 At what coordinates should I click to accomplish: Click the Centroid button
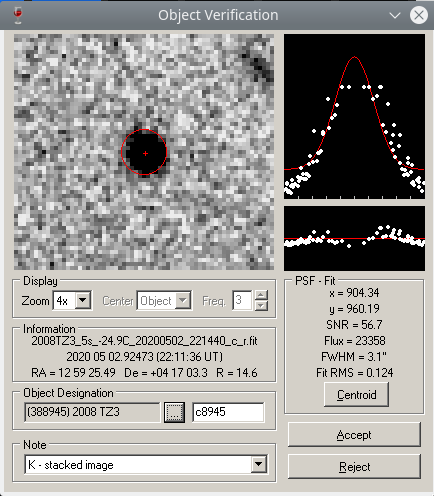pyautogui.click(x=356, y=395)
